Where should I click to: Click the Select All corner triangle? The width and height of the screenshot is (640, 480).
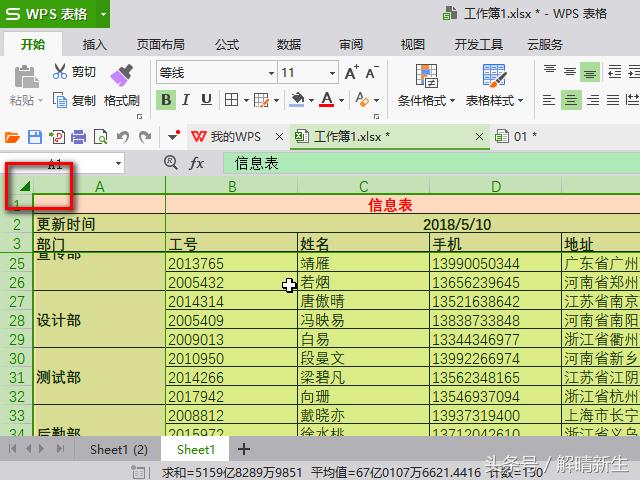click(24, 187)
